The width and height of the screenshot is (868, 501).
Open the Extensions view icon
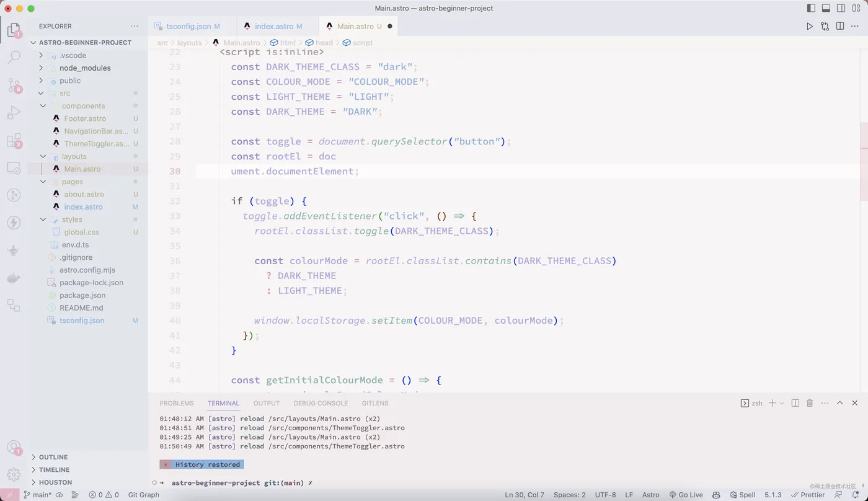(x=13, y=141)
